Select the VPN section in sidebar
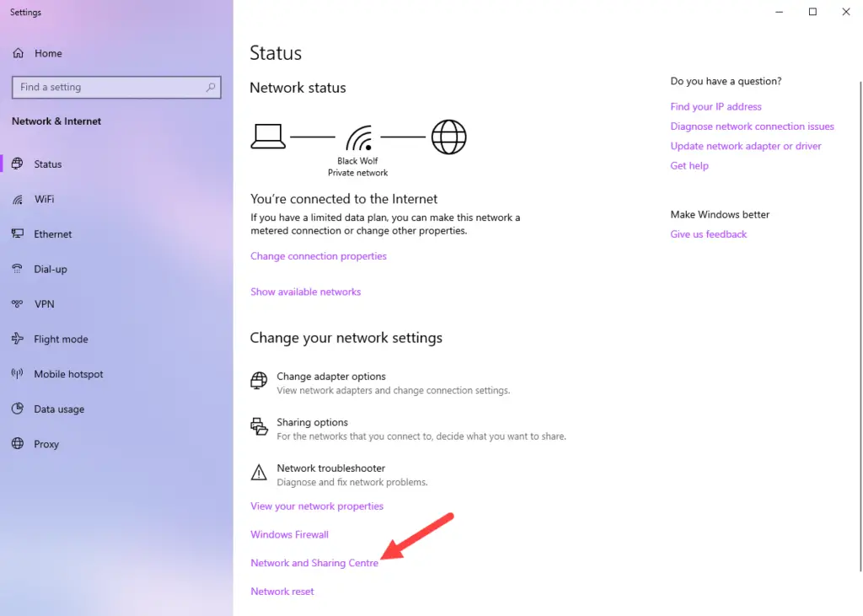Screen dimensions: 863x616 [x=46, y=303]
